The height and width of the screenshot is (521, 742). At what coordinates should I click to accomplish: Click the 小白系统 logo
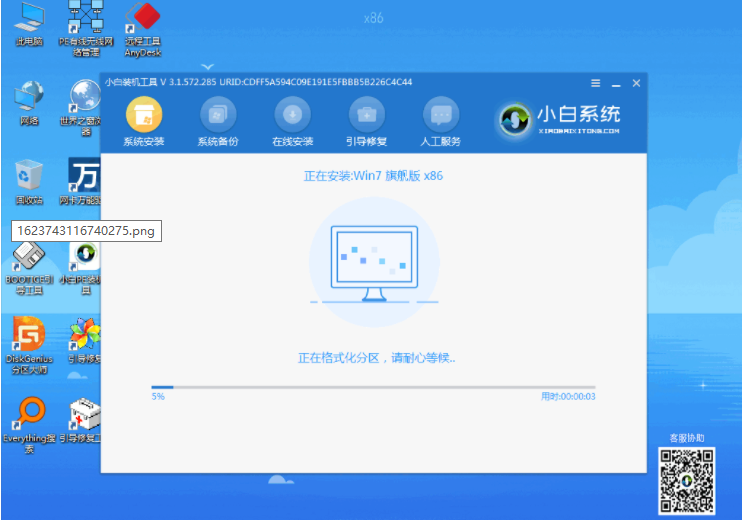pyautogui.click(x=559, y=120)
